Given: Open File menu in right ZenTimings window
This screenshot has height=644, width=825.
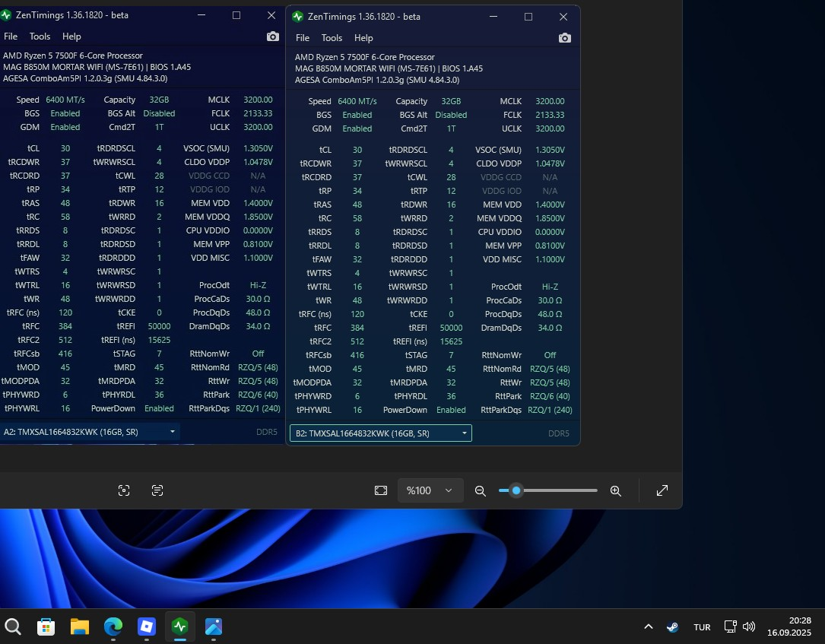Looking at the screenshot, I should pos(303,38).
